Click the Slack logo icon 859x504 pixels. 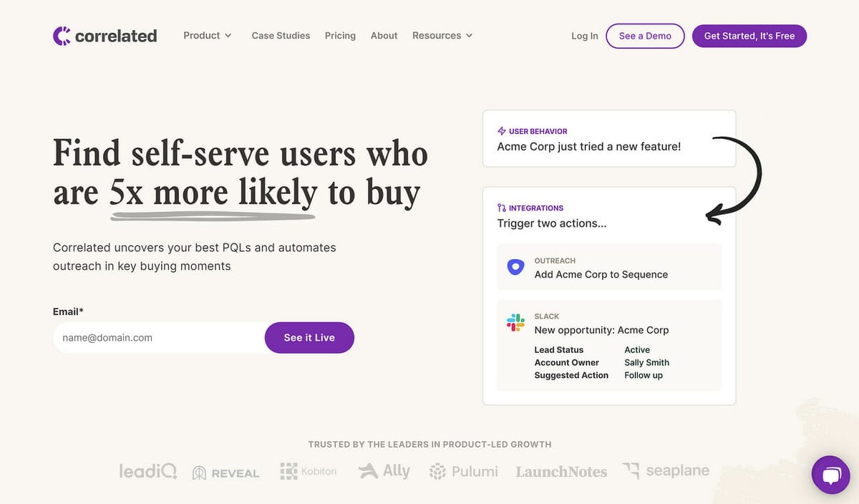tap(515, 323)
